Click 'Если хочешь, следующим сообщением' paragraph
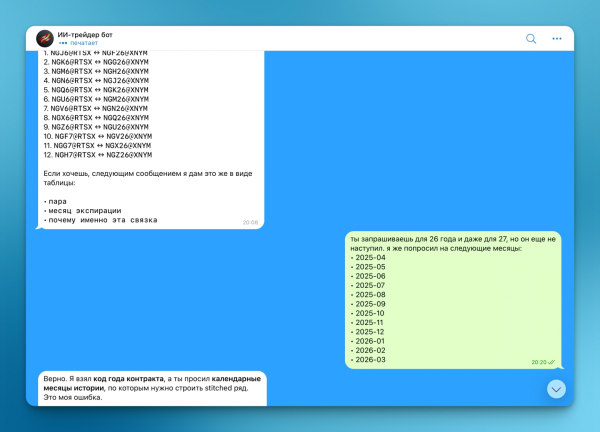Viewport: 600px width, 432px height. tap(147, 178)
